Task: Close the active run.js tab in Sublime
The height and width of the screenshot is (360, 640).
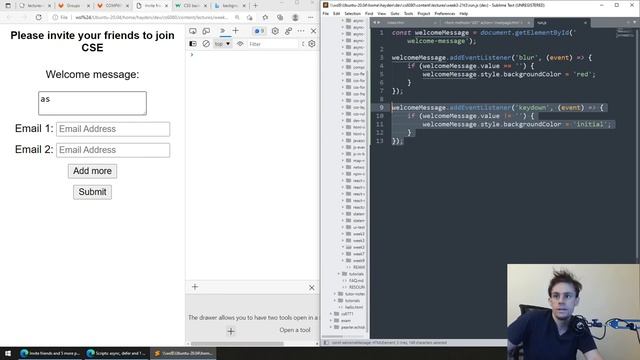Action: pyautogui.click(x=585, y=23)
